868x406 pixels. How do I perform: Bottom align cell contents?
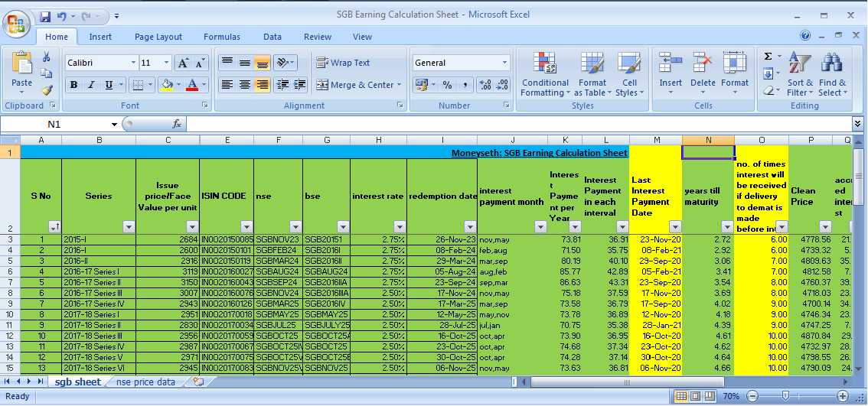262,63
